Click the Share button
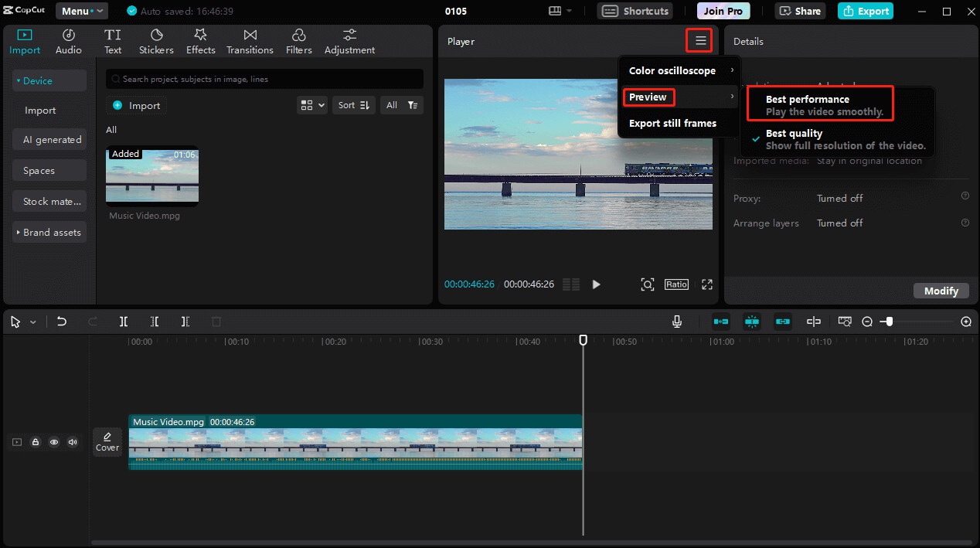 (800, 11)
